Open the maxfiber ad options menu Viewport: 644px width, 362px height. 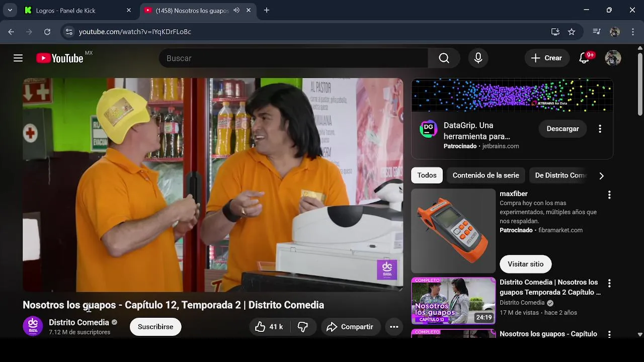(609, 195)
